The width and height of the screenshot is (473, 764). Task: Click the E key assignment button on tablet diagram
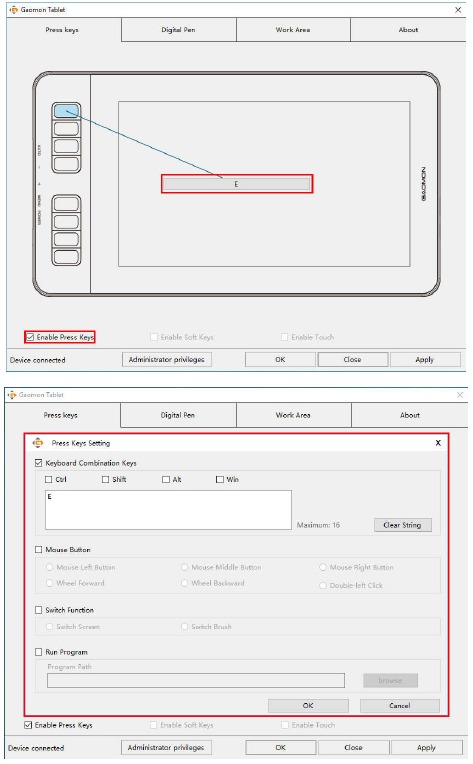click(x=236, y=184)
